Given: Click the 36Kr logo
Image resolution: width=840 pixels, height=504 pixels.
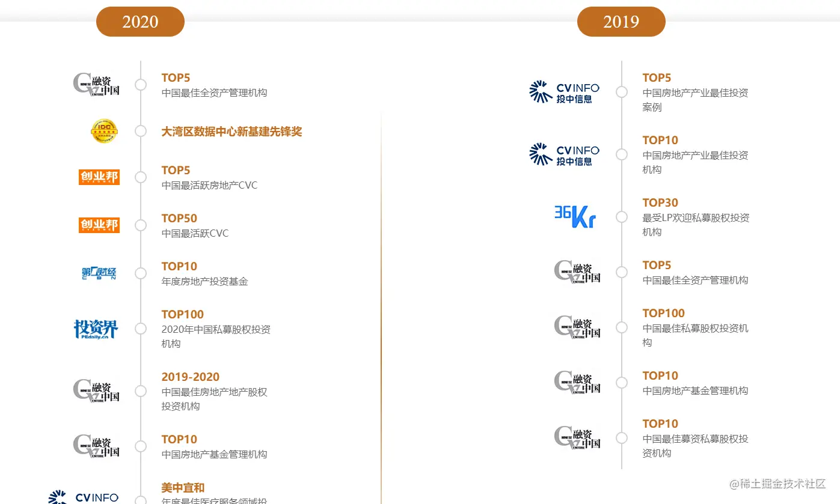Looking at the screenshot, I should [x=575, y=217].
